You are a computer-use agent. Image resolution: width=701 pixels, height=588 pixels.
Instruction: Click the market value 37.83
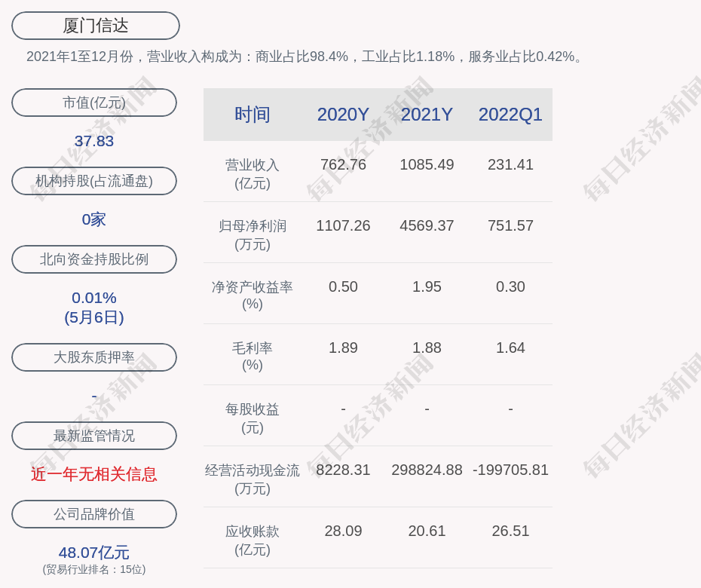point(94,141)
